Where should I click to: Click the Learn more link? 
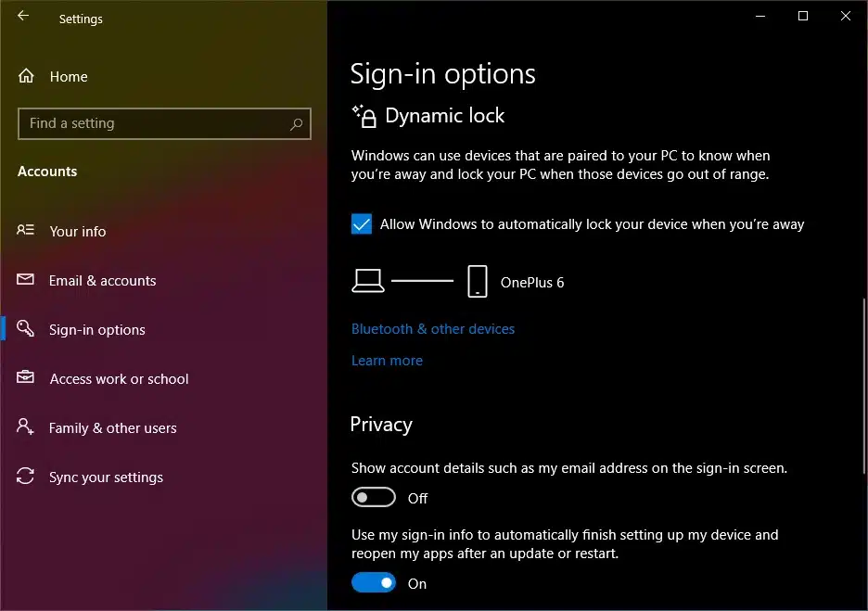point(387,360)
